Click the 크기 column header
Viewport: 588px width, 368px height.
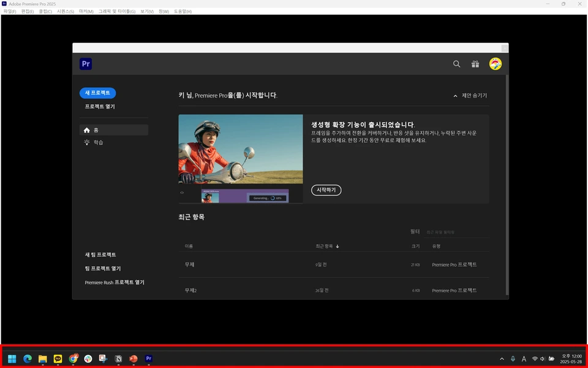point(415,247)
